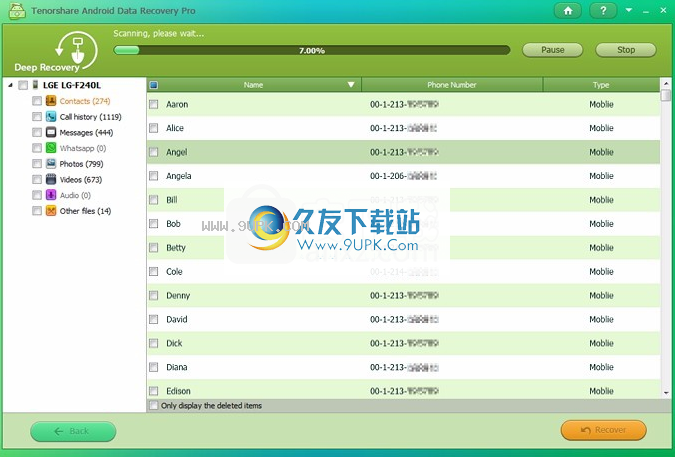Click the contact name Bob
The height and width of the screenshot is (457, 675).
coord(173,224)
